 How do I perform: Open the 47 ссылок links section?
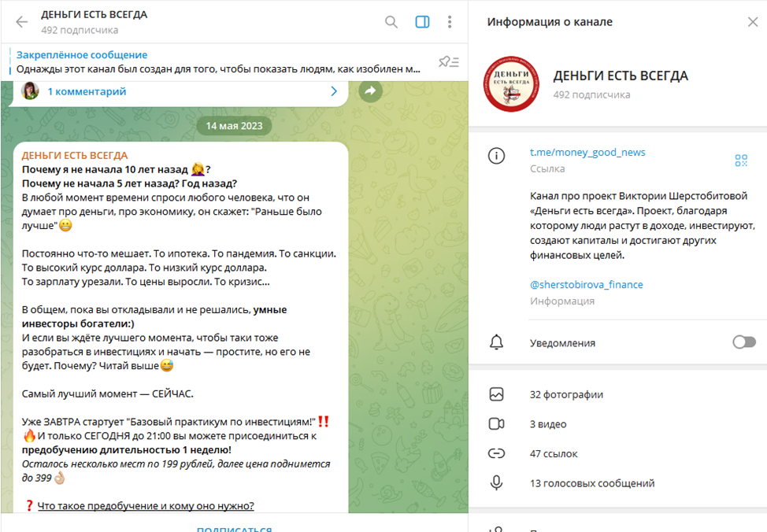pos(617,454)
